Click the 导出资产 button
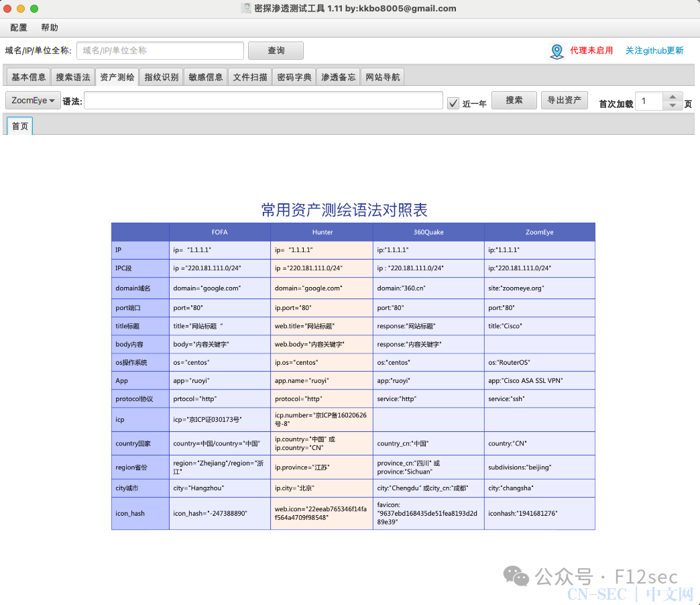The width and height of the screenshot is (700, 605). (x=565, y=100)
